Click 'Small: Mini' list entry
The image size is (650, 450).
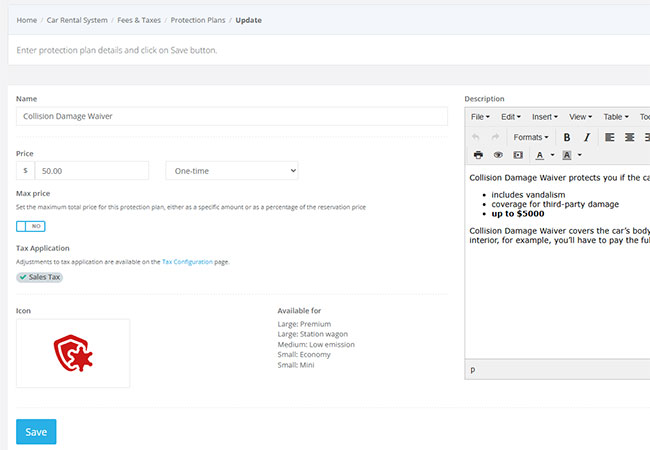pyautogui.click(x=296, y=365)
